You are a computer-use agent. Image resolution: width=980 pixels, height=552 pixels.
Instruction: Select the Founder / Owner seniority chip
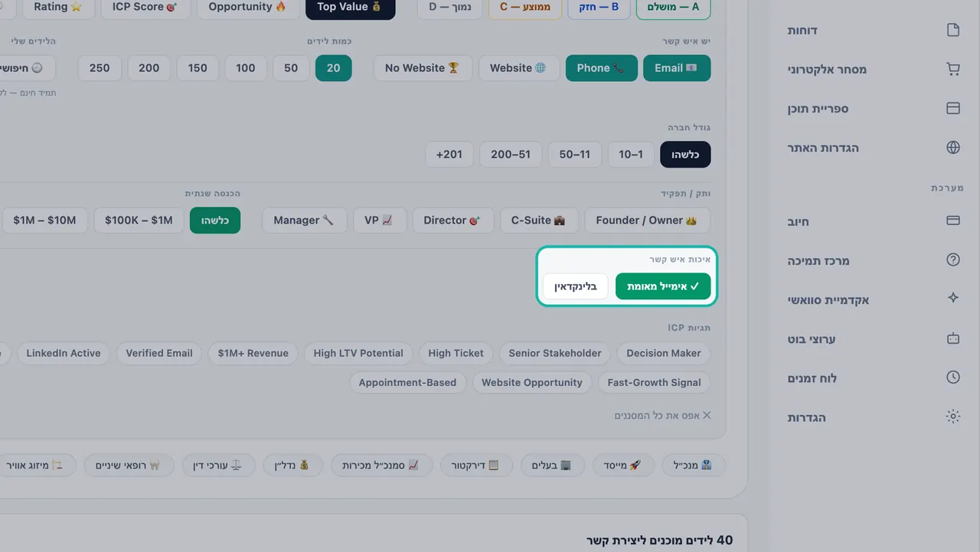(x=647, y=220)
